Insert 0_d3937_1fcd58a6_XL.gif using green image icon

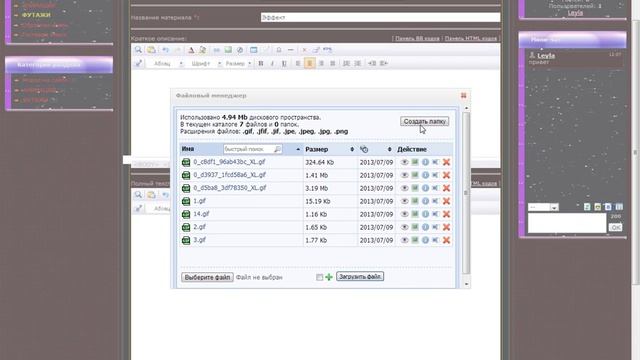tap(415, 175)
